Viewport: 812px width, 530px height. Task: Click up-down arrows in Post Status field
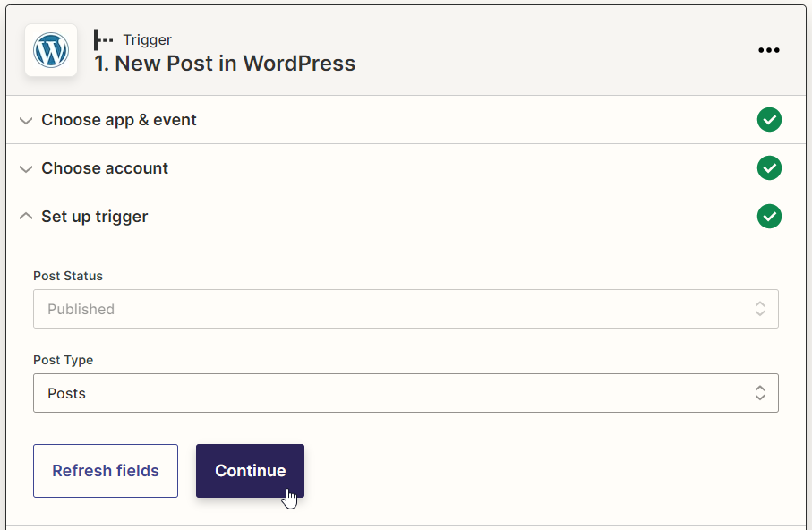pyautogui.click(x=760, y=309)
